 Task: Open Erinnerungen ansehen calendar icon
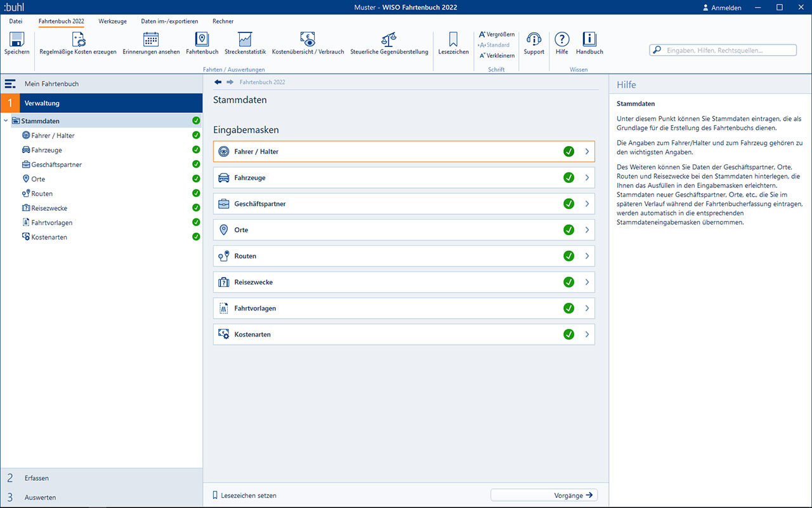[x=151, y=39]
